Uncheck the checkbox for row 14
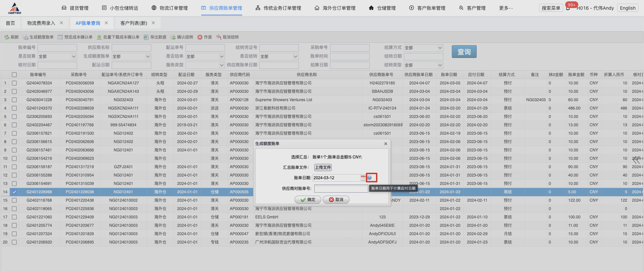This screenshot has height=271, width=644. (x=14, y=192)
